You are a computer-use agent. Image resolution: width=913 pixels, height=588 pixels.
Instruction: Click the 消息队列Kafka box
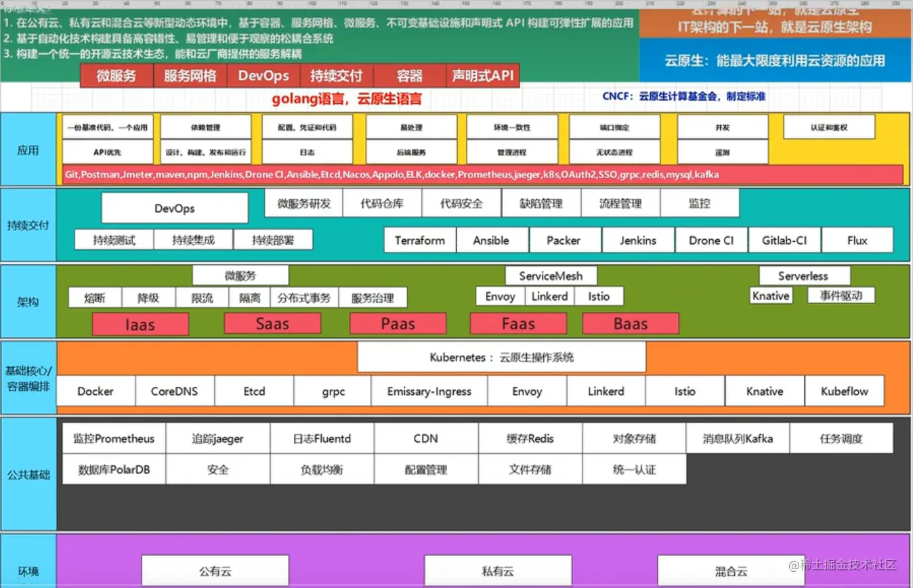click(738, 438)
